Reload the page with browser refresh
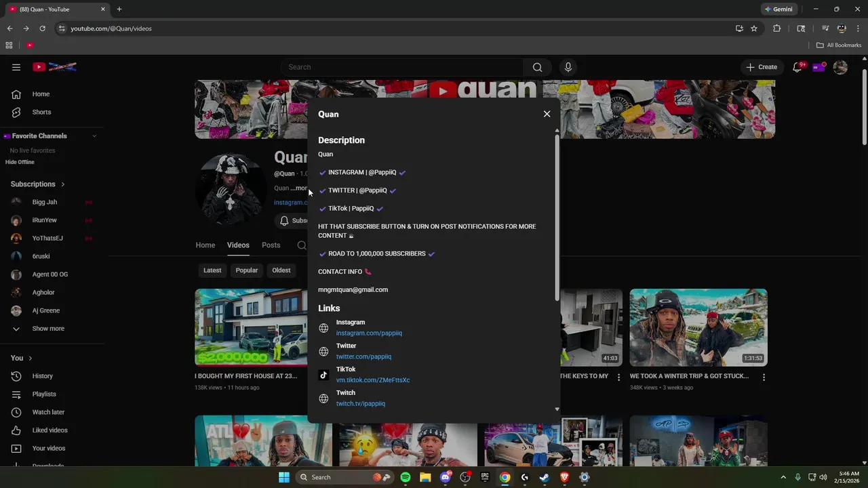Image resolution: width=868 pixels, height=488 pixels. tap(42, 28)
